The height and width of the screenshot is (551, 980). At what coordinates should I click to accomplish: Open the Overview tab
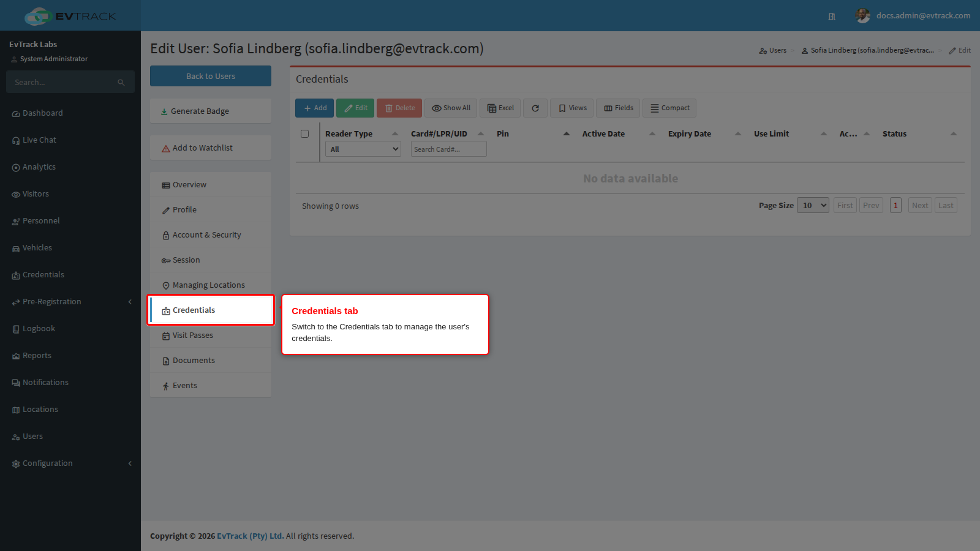point(211,185)
